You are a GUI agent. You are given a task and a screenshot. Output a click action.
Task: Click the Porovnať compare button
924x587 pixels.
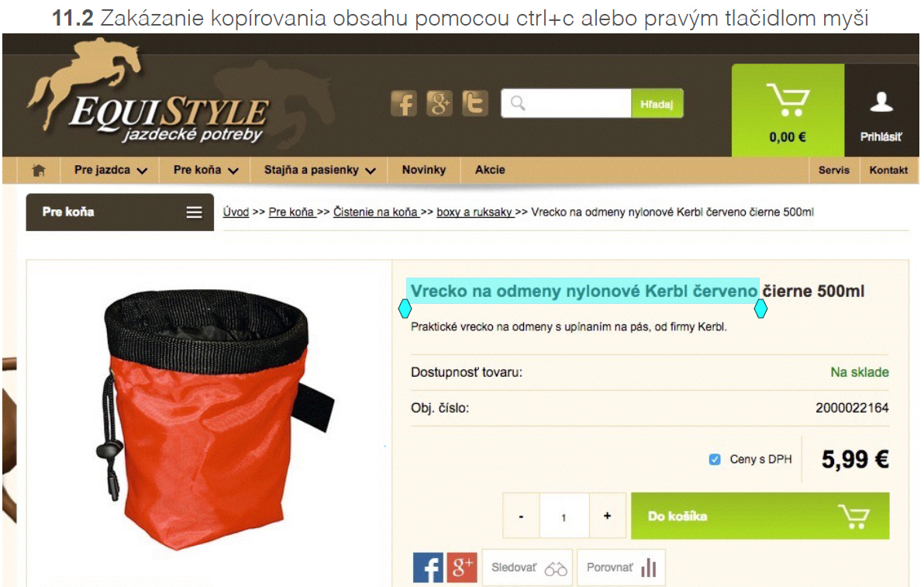(621, 568)
